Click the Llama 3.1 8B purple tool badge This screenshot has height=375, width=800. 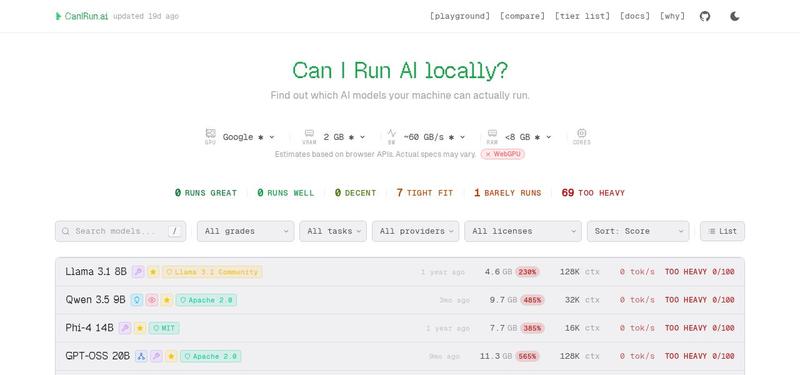coord(138,272)
